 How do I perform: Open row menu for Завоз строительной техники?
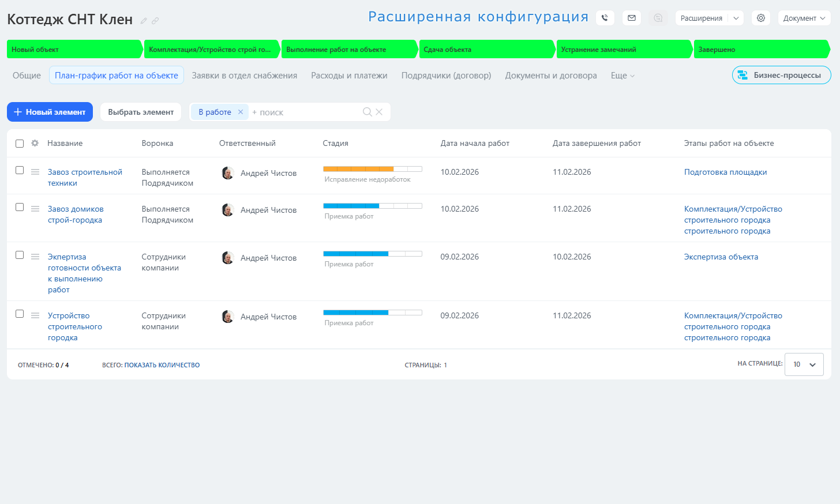coord(35,172)
